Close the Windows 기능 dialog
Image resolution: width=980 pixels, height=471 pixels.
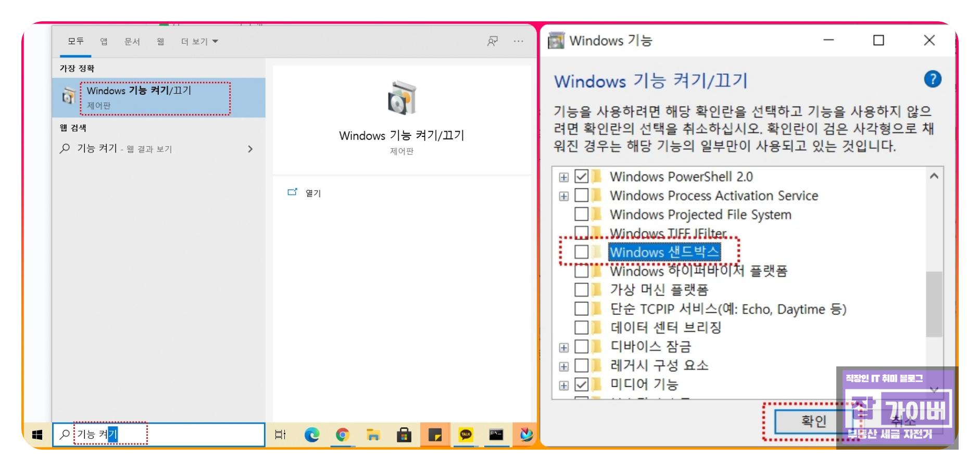pyautogui.click(x=929, y=41)
